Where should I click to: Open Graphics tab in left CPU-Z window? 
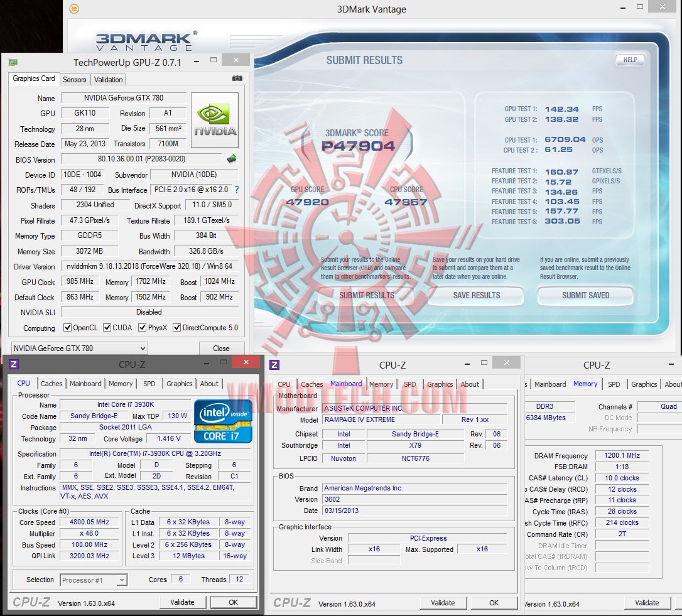tap(179, 384)
